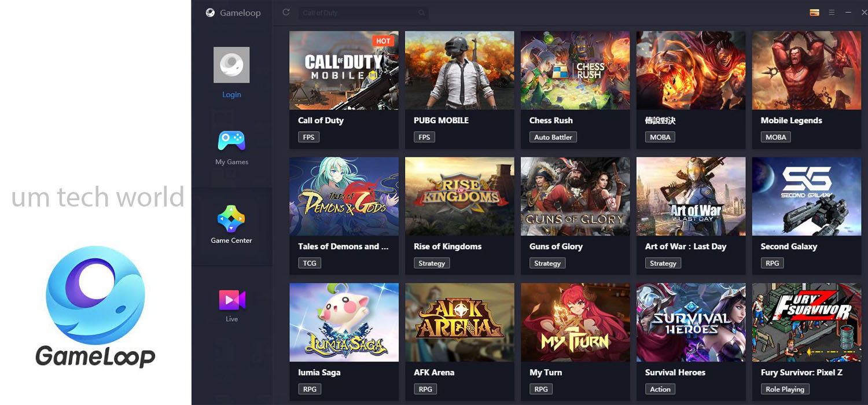Click the MOBA tag under Mobile Legends
This screenshot has width=868, height=405.
pos(776,137)
